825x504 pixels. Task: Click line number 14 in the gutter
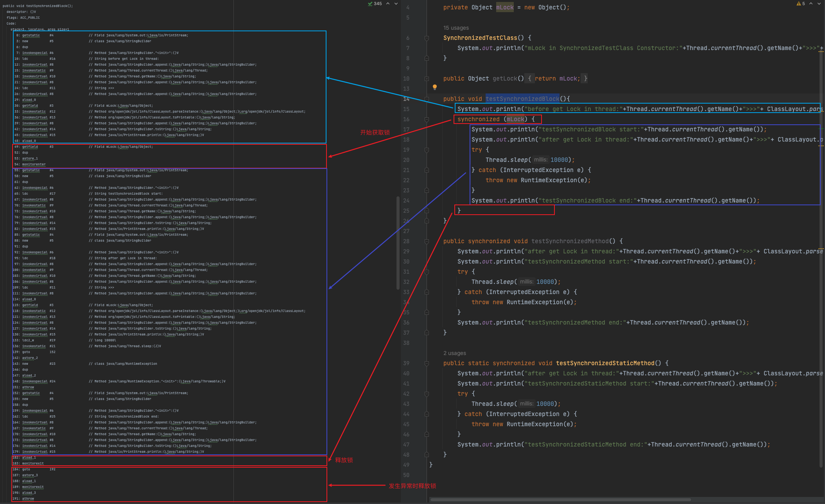pos(406,99)
